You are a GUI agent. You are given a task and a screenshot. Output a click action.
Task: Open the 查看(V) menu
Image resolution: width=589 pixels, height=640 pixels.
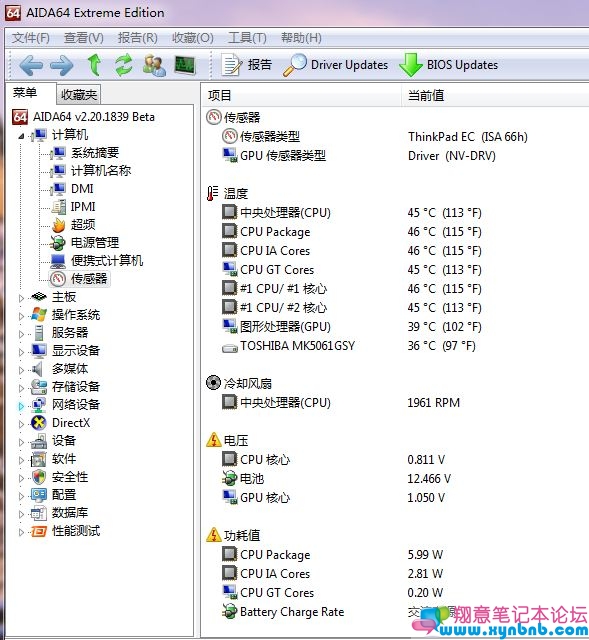(84, 38)
